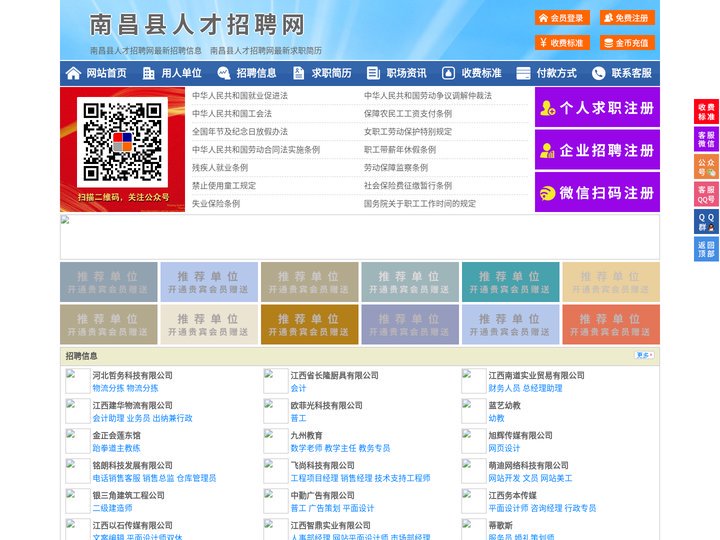Open the 跆拳道主教练 job link
This screenshot has width=720, height=540.
point(117,448)
